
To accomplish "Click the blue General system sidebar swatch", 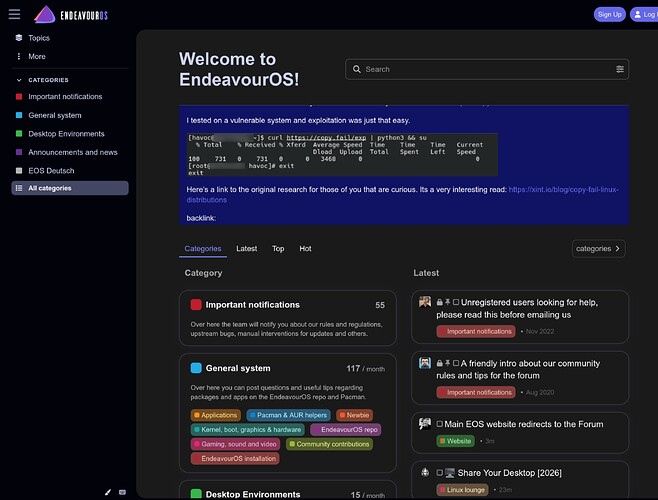I will click(x=19, y=115).
